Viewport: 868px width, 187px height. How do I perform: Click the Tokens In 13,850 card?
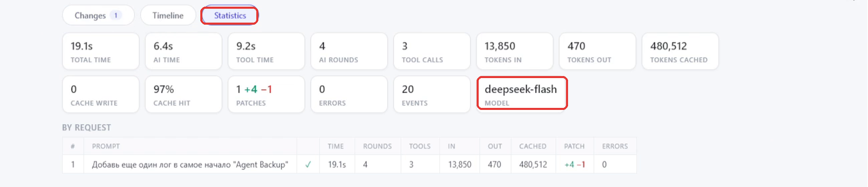click(x=515, y=51)
